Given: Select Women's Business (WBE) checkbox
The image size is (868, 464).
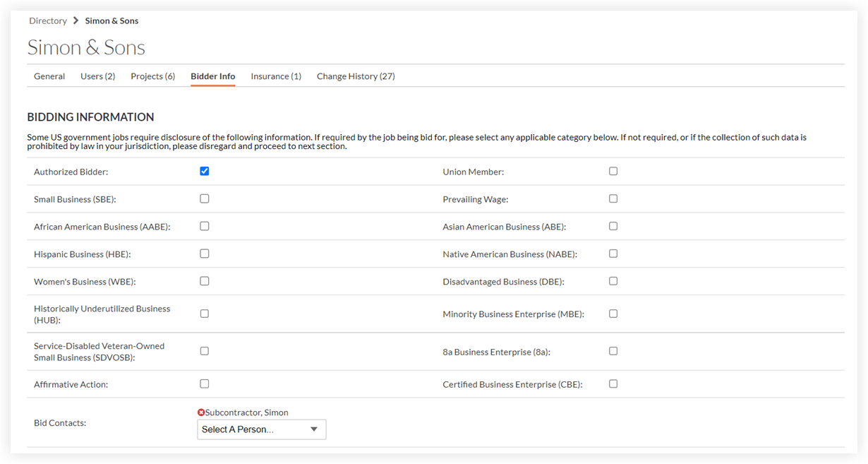Looking at the screenshot, I should [205, 281].
